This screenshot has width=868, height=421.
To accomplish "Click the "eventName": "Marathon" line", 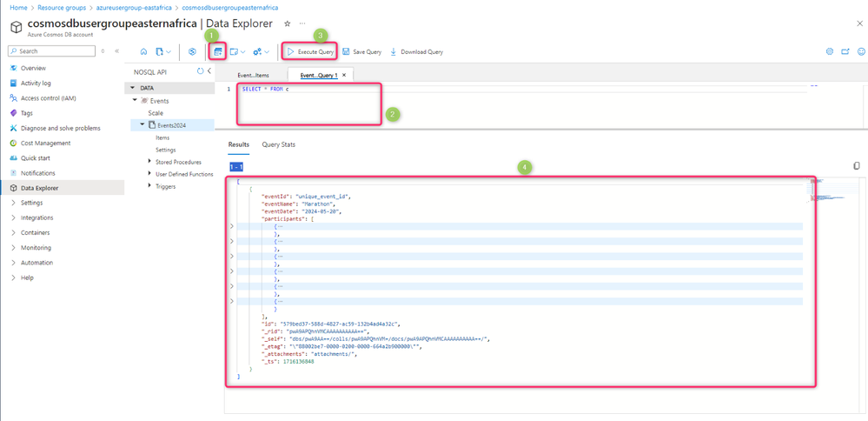I will pyautogui.click(x=298, y=204).
